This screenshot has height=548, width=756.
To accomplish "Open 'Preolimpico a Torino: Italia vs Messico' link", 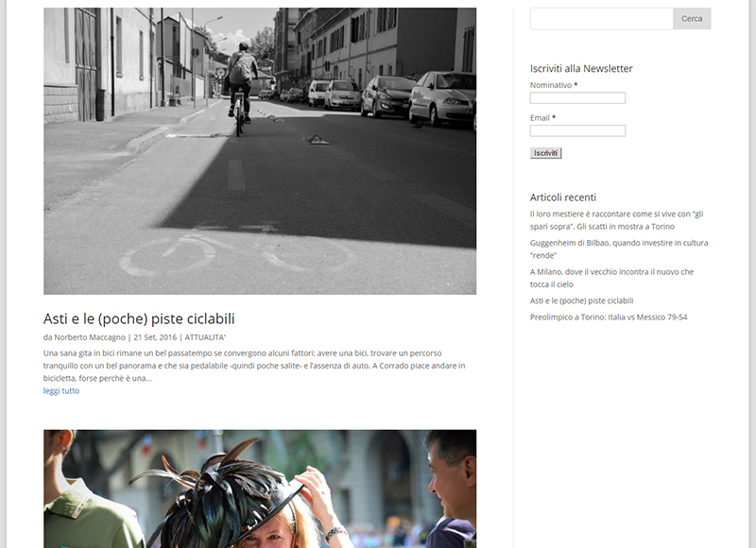I will tap(609, 317).
